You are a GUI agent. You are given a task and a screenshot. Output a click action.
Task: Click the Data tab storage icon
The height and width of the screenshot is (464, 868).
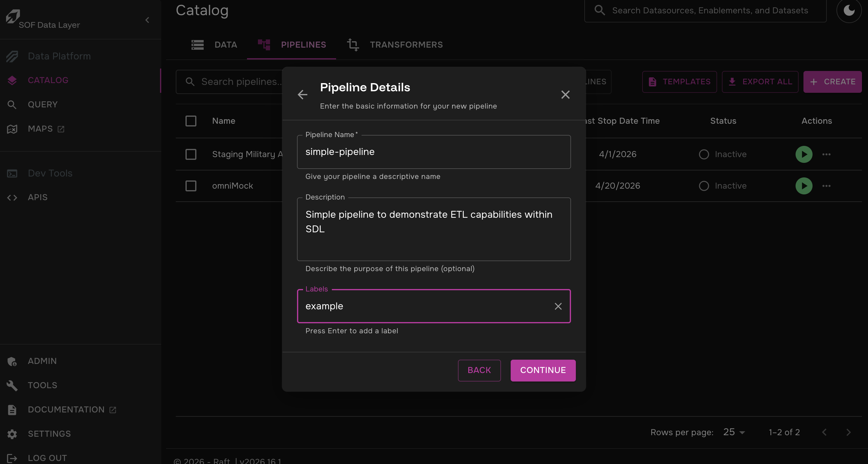pos(198,45)
